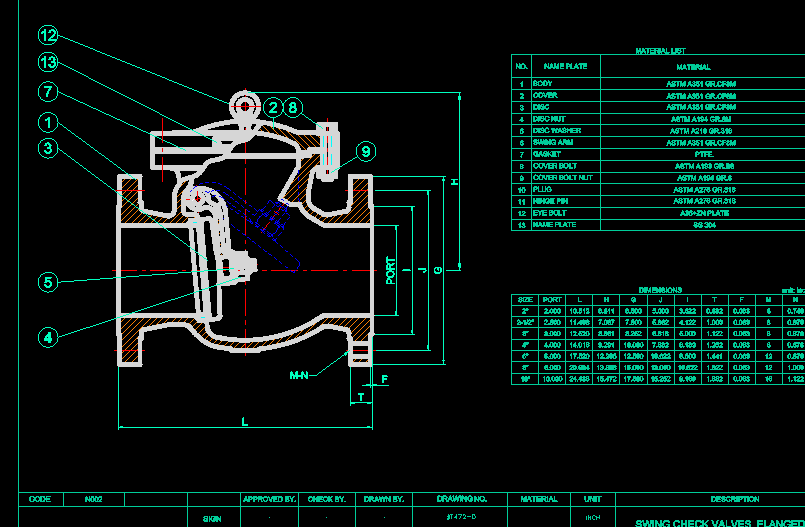The image size is (805, 527).
Task: Click the SIZE column header in dimensions table
Action: [525, 300]
